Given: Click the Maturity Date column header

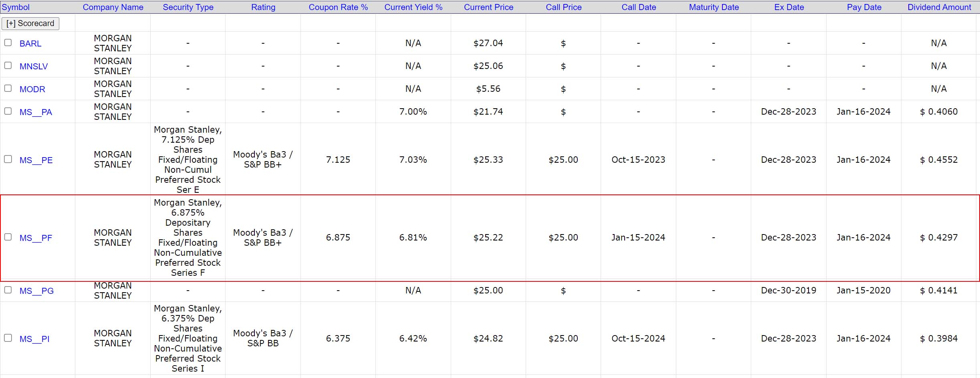Looking at the screenshot, I should 714,7.
